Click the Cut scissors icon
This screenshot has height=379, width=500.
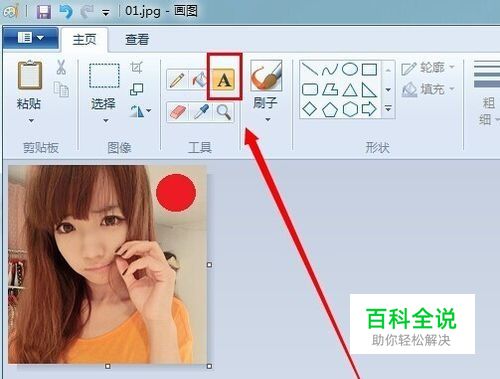[61, 67]
